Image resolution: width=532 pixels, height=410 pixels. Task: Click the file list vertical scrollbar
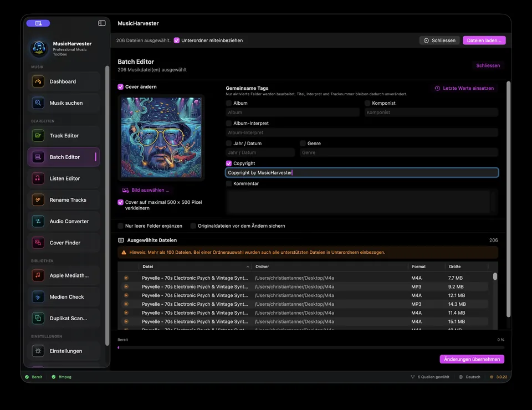point(495,276)
